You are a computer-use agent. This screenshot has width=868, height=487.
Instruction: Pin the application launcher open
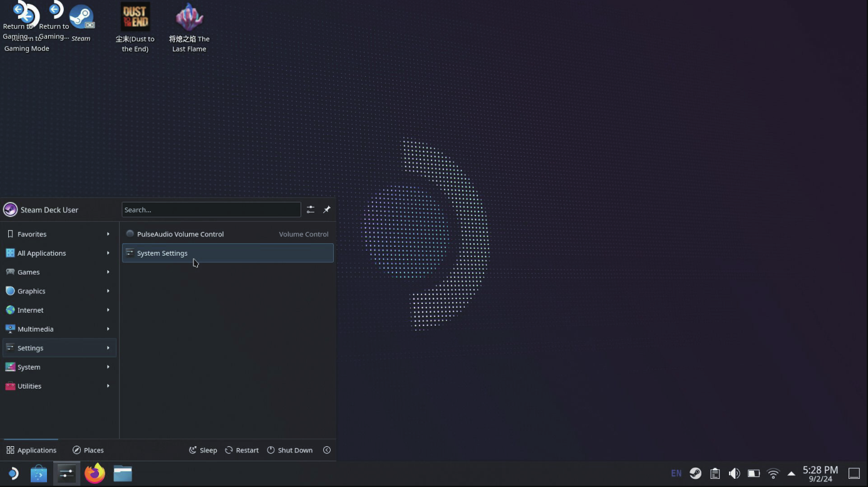pyautogui.click(x=326, y=210)
